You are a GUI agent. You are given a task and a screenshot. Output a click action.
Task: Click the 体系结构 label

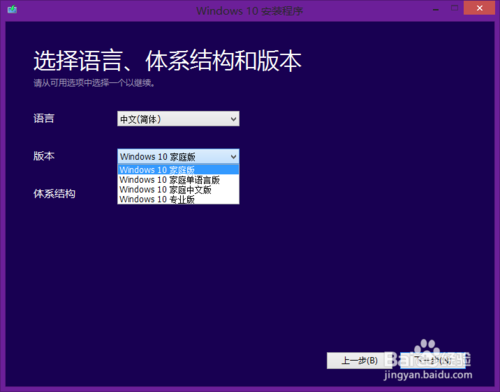pyautogui.click(x=54, y=193)
